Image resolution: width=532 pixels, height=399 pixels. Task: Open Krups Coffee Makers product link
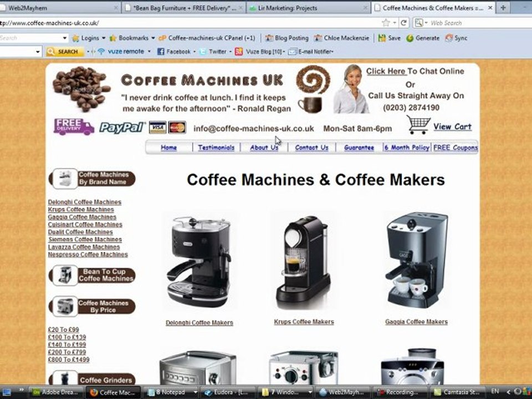point(304,321)
